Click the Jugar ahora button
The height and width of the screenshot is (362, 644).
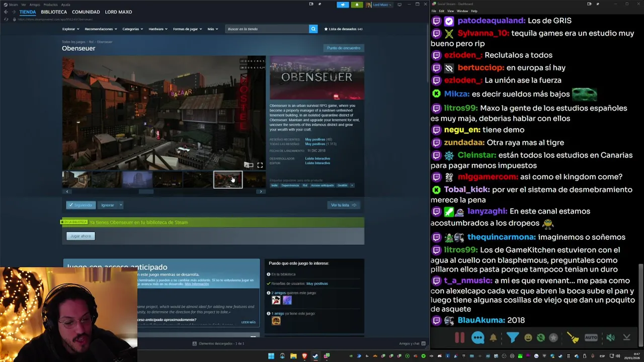point(80,236)
